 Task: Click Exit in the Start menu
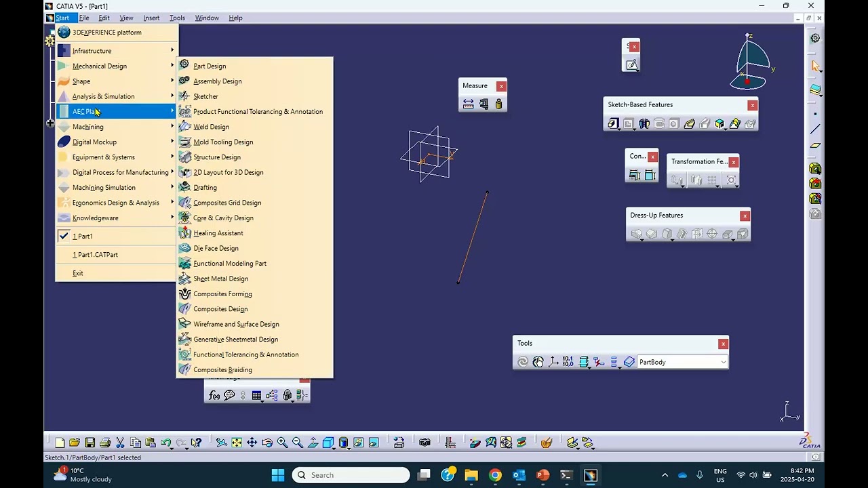(115, 273)
